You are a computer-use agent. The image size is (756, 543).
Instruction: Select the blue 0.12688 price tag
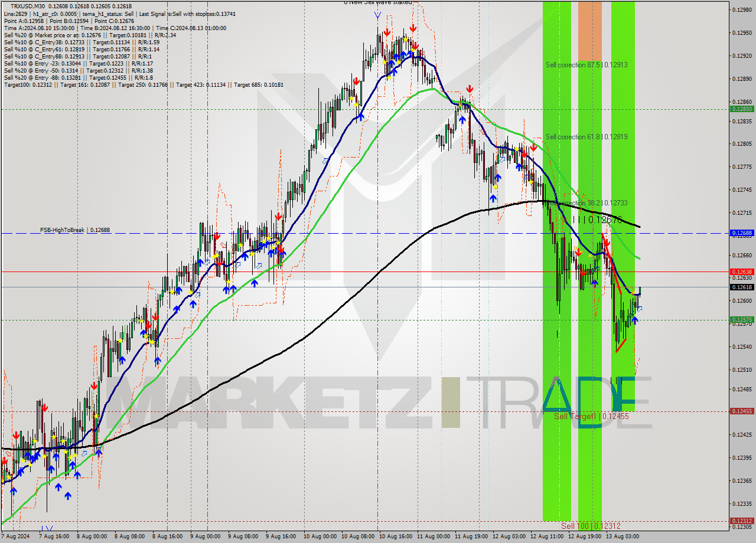pyautogui.click(x=742, y=233)
